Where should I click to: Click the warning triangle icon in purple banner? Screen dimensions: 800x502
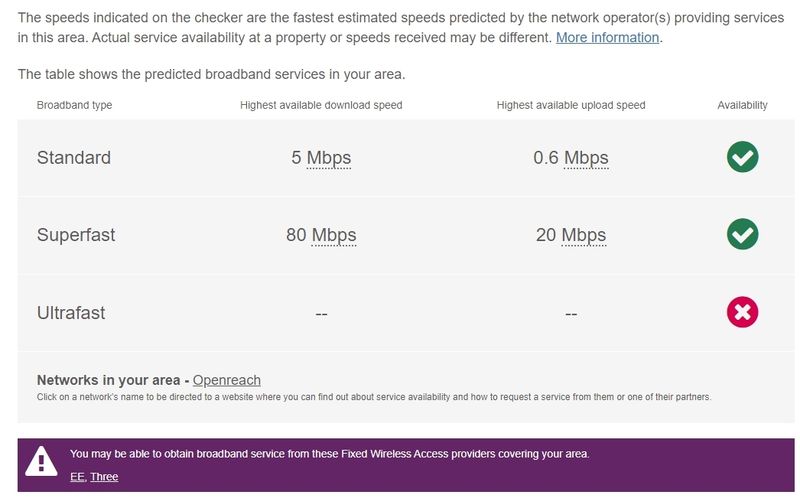tap(41, 461)
